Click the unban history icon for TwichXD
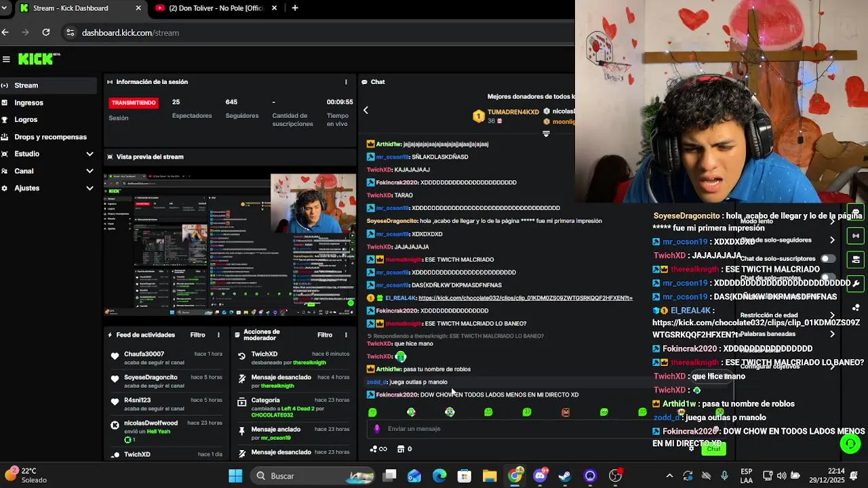Viewport: 868px width, 488px height. pos(241,356)
